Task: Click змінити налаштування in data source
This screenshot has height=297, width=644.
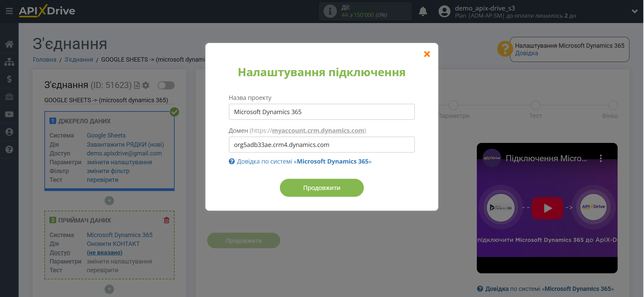Action: tap(119, 162)
